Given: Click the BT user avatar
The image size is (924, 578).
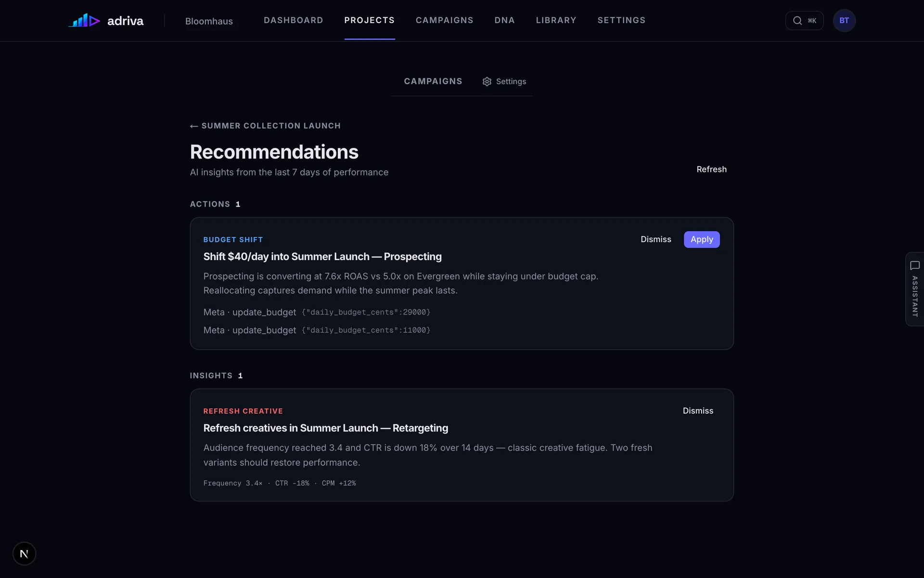Looking at the screenshot, I should pos(844,21).
